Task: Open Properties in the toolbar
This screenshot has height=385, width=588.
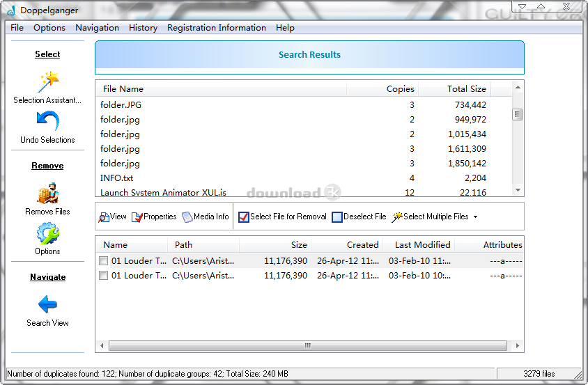Action: 154,217
